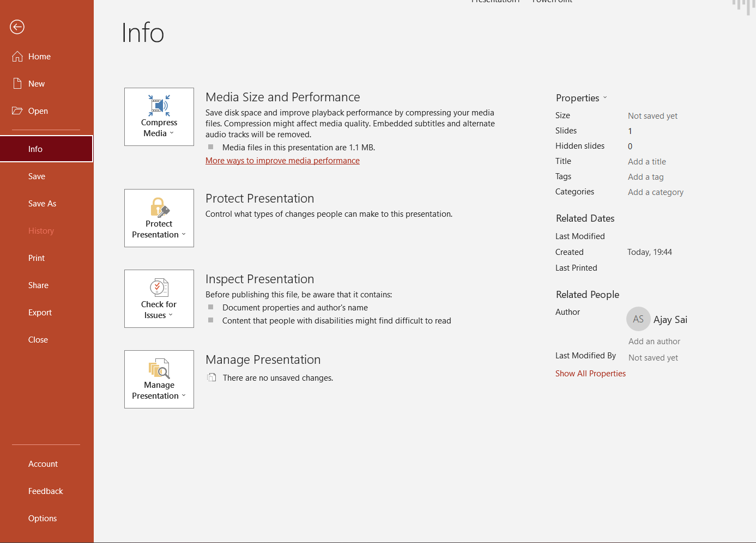Click the Add an author field
Image resolution: width=756 pixels, height=543 pixels.
[654, 341]
